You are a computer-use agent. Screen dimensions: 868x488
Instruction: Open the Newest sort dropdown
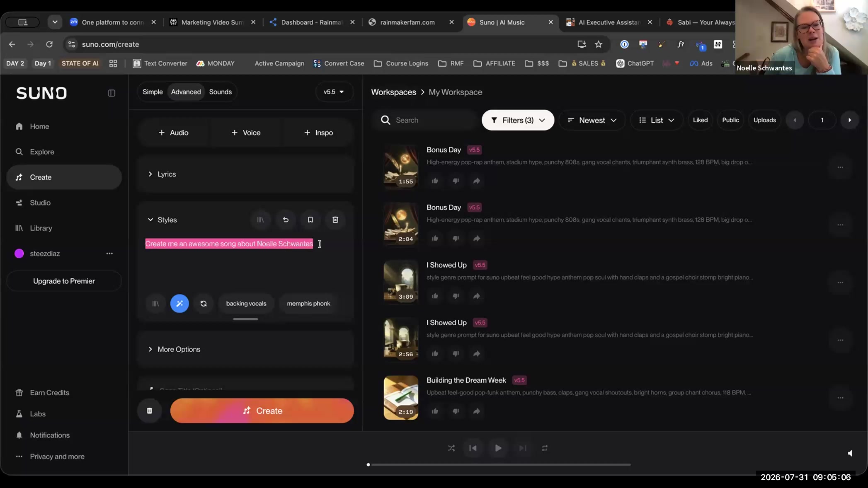click(x=592, y=120)
